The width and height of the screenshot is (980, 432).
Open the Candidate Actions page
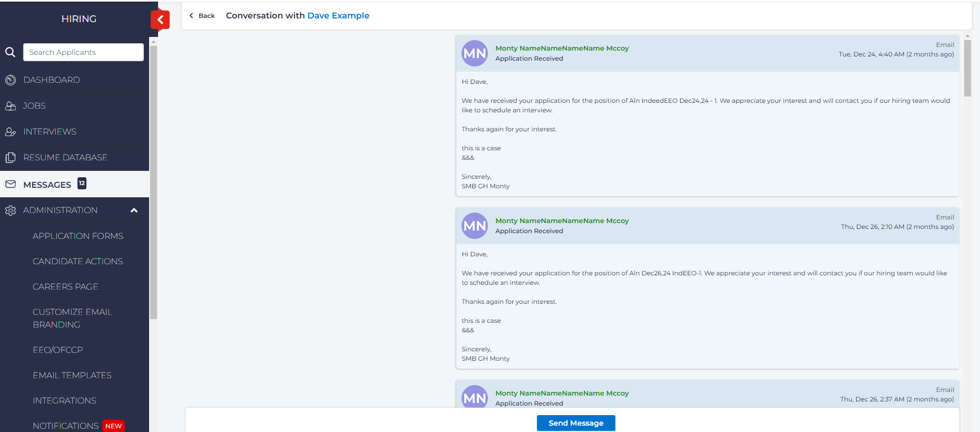[77, 261]
